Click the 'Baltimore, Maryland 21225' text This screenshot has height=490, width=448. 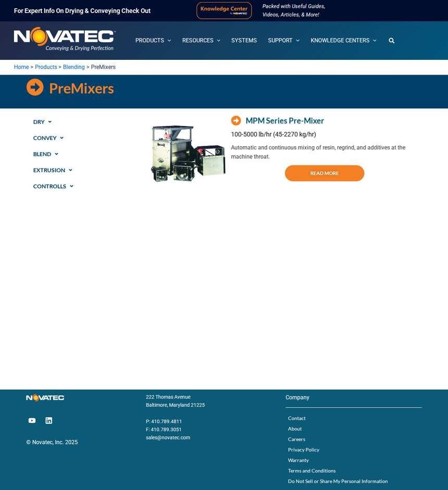(x=176, y=405)
